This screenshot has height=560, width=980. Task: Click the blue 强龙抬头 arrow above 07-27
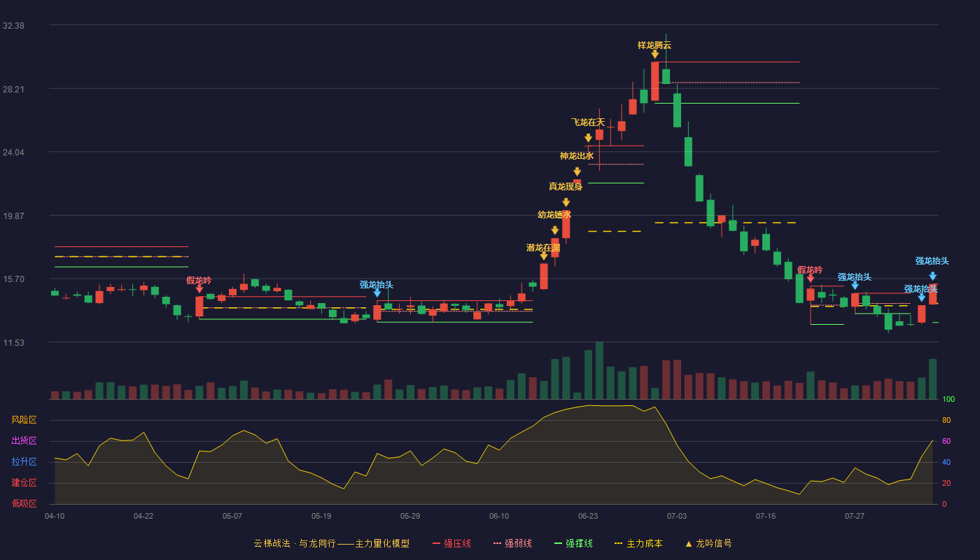pyautogui.click(x=855, y=286)
